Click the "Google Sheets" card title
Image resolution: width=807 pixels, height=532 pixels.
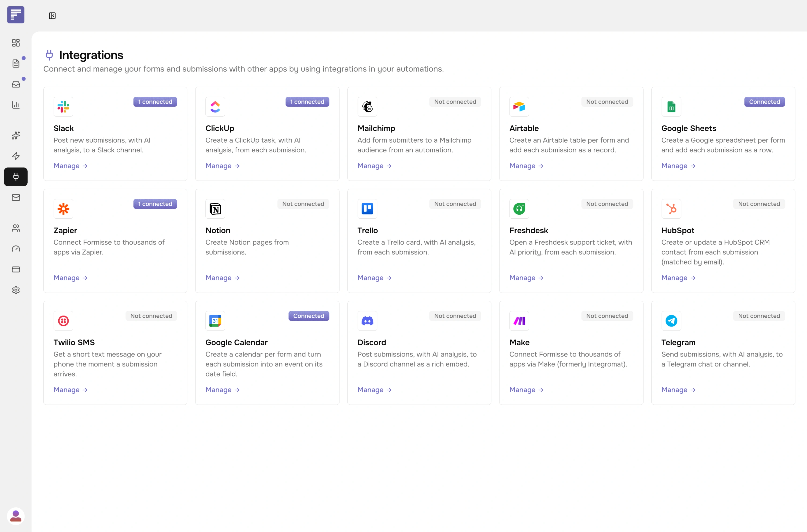689,128
